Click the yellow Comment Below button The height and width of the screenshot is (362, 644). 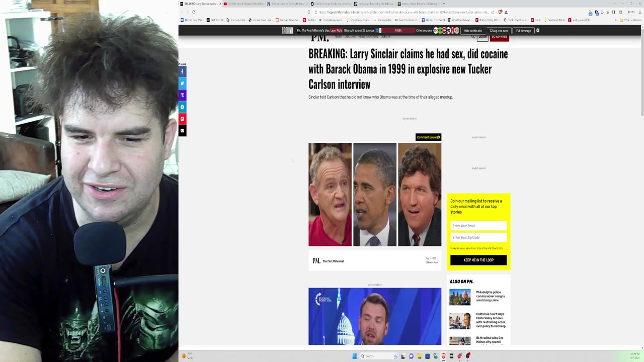click(x=428, y=137)
